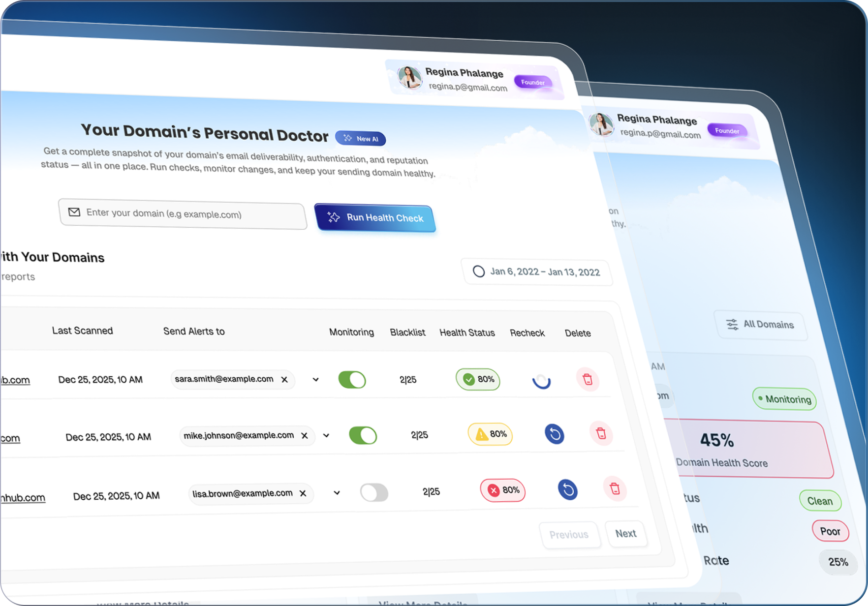The height and width of the screenshot is (606, 868).
Task: Remove mike.johnson@example.com alert recipient
Action: coord(305,435)
